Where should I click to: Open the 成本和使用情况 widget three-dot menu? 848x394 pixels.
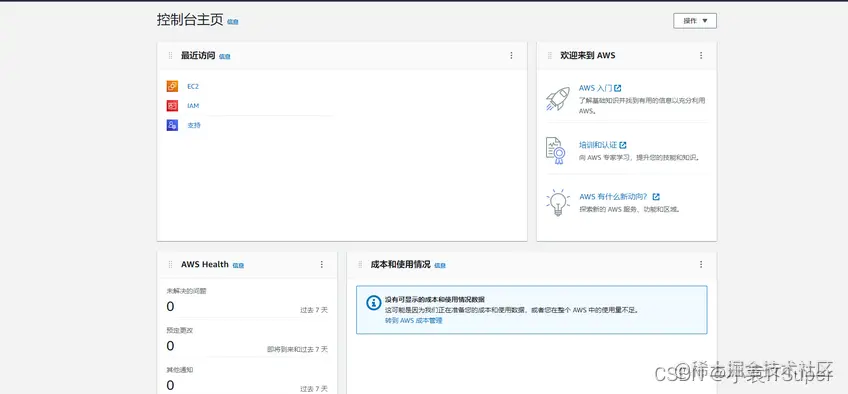701,264
